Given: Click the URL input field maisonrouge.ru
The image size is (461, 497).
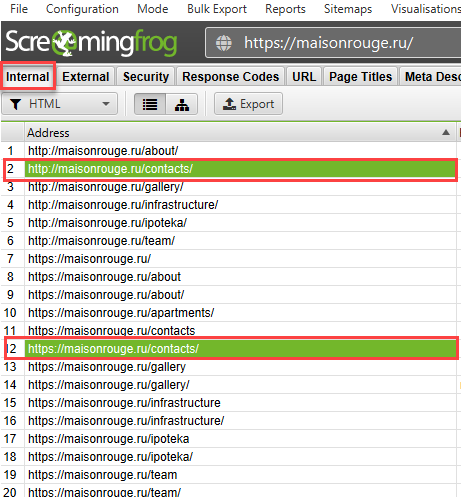Looking at the screenshot, I should point(333,43).
